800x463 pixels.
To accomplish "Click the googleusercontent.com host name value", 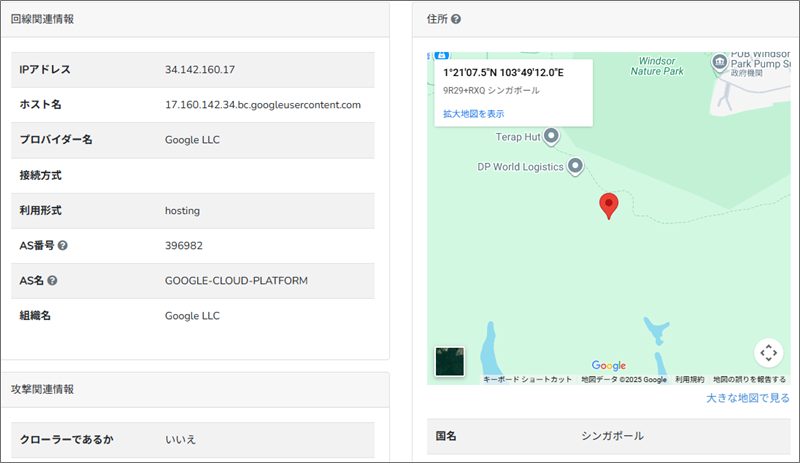I will pyautogui.click(x=262, y=105).
